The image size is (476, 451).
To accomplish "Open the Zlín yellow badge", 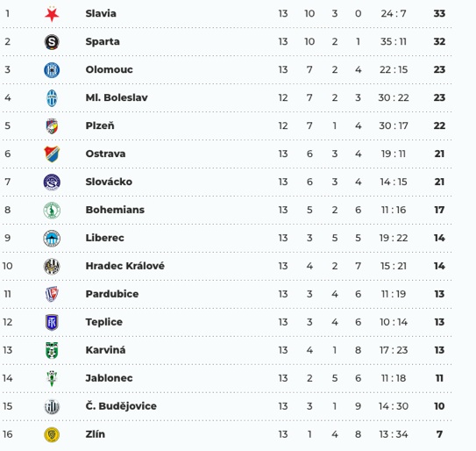I will click(52, 434).
